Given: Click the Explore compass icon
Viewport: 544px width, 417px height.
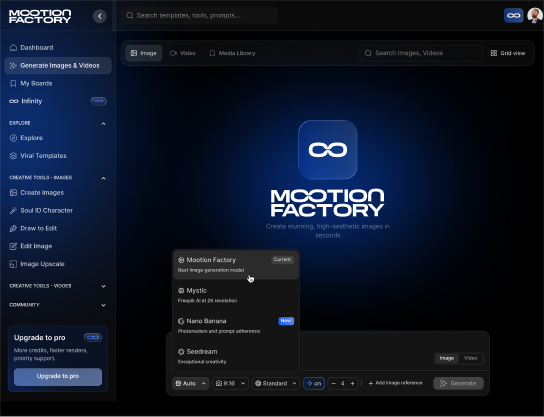Looking at the screenshot, I should [13, 138].
